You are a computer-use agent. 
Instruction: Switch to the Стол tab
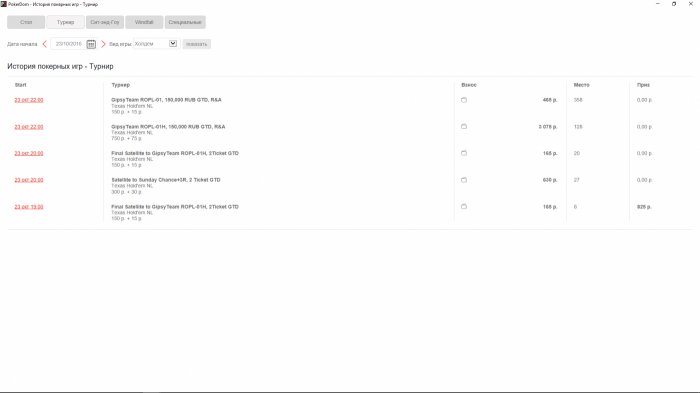(x=26, y=22)
